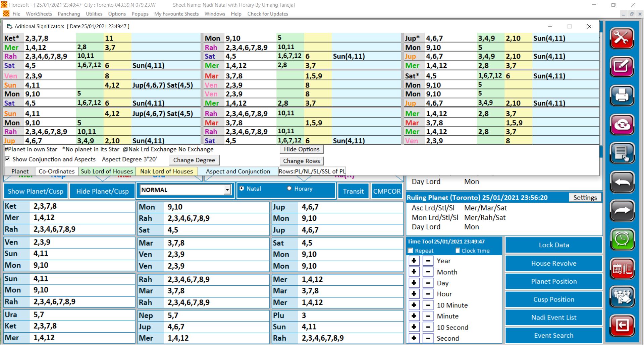Image resolution: width=644 pixels, height=345 pixels.
Task: Click the document with hand pointer icon
Action: [x=622, y=153]
